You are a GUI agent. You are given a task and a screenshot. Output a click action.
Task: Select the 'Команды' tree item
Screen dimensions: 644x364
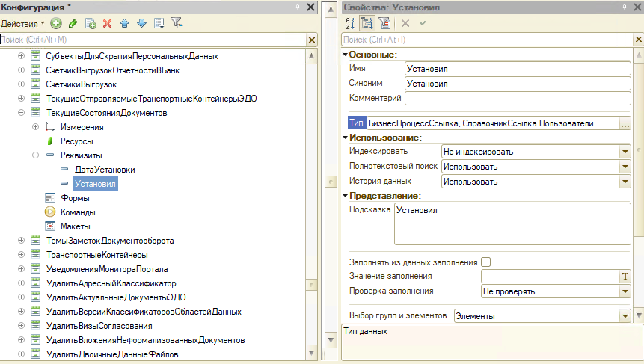pos(77,212)
